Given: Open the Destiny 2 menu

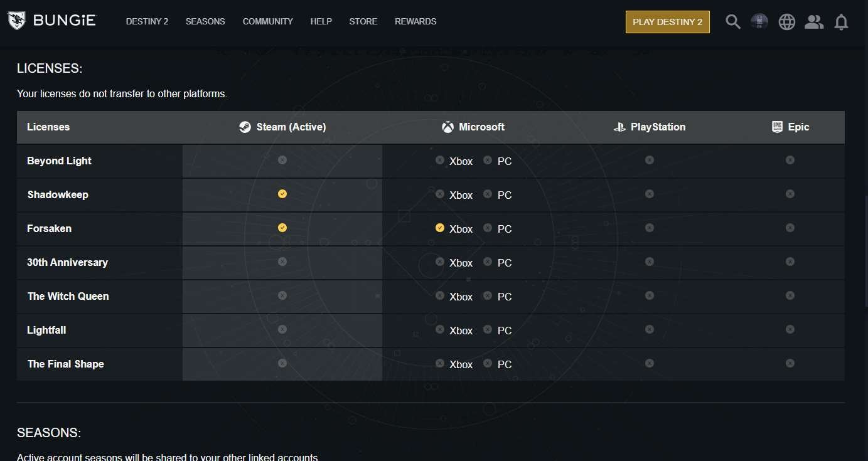Looking at the screenshot, I should pyautogui.click(x=147, y=21).
